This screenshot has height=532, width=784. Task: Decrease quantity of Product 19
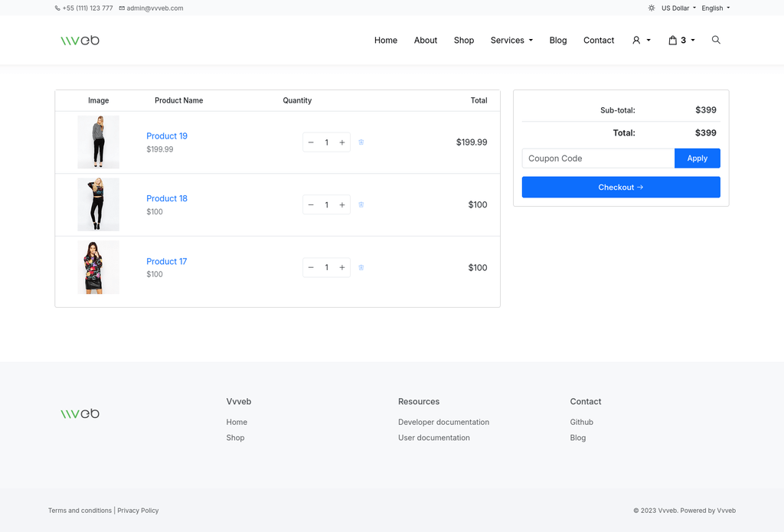(311, 142)
